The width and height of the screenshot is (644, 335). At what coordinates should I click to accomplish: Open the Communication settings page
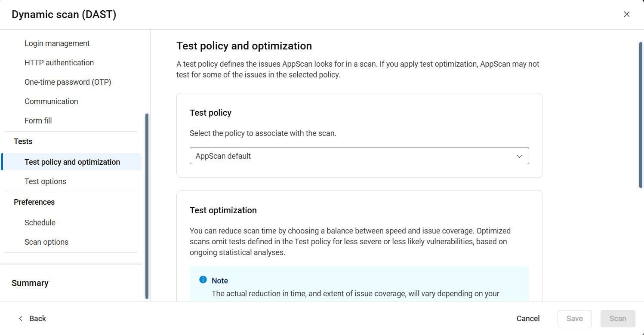tap(51, 101)
